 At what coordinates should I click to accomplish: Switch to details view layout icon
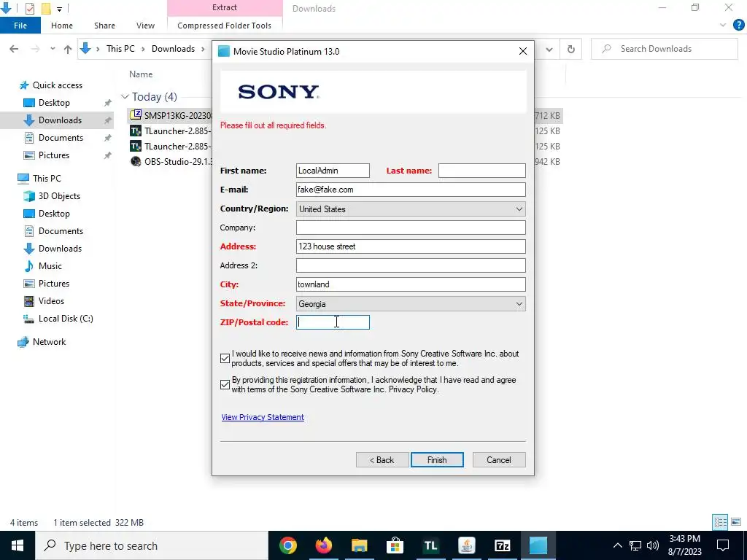pos(720,522)
